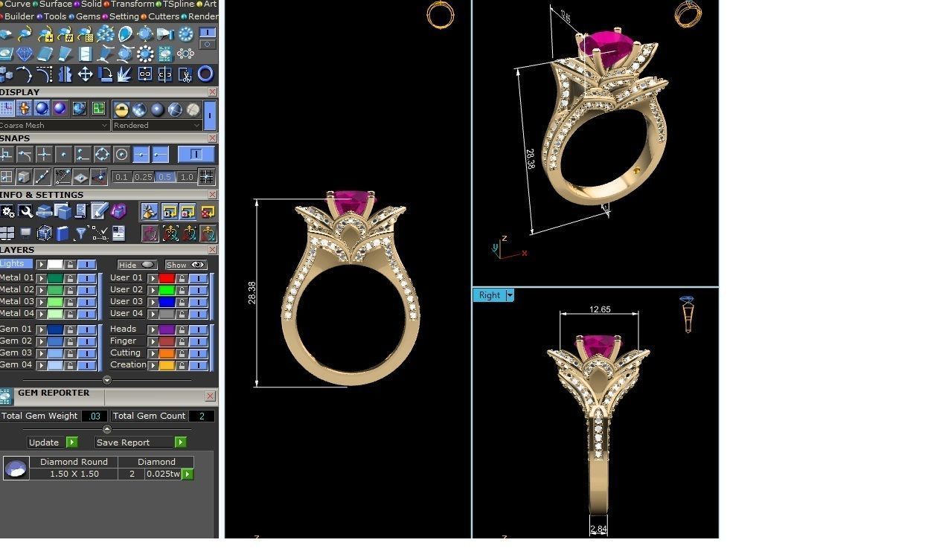Select the Explode tool

click(124, 74)
